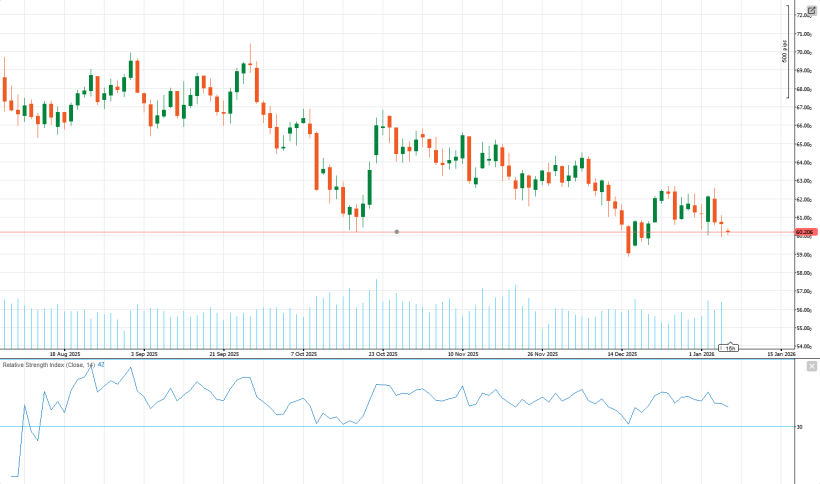Screen dimensions: 820x484
Task: Click the 54.00 price axis label
Action: (x=803, y=347)
